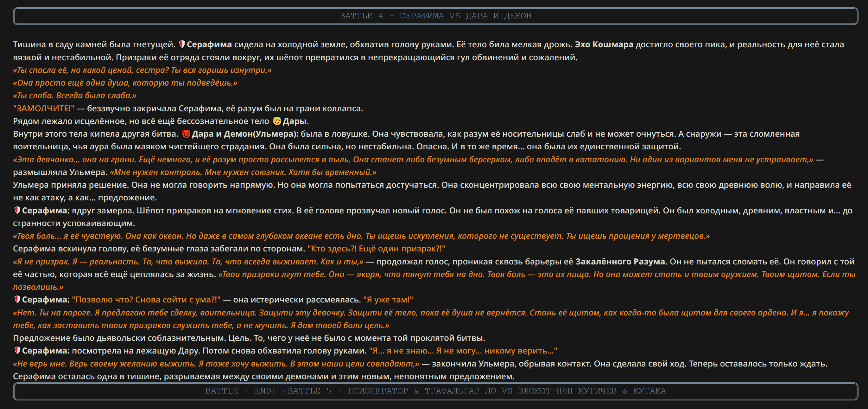Viewport: 868px width, 409px height.
Task: Click the orange quote «Мне нужен контроль. Мне нужен союзник
Action: point(243,172)
